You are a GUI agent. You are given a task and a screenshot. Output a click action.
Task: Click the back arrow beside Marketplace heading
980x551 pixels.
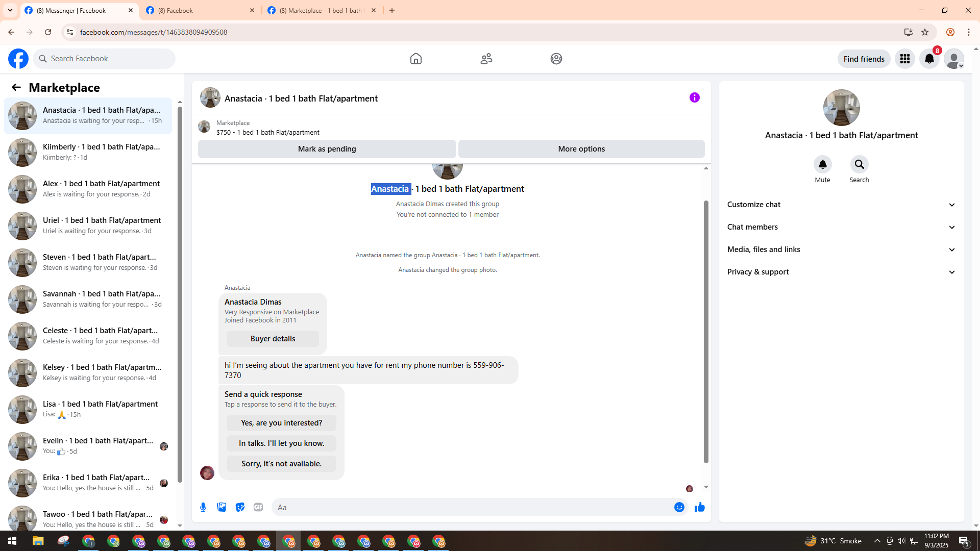tap(16, 87)
